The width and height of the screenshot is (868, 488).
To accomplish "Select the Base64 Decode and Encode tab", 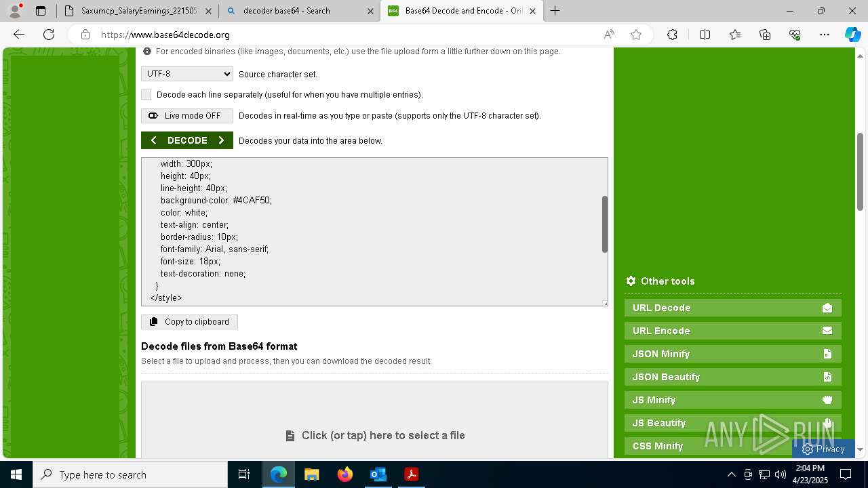I will click(461, 11).
